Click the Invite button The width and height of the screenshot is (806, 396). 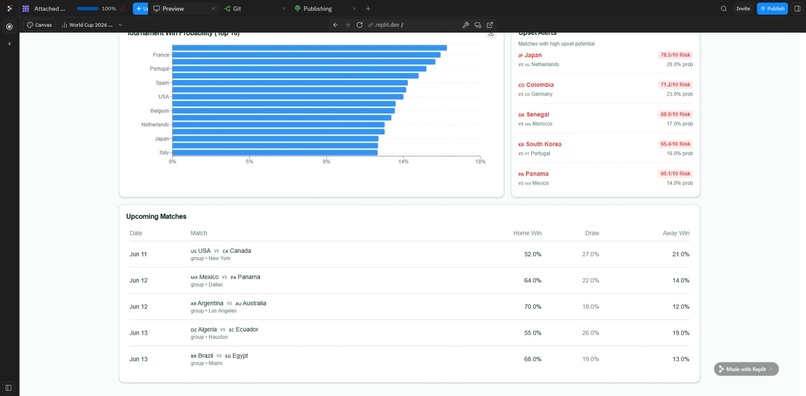click(743, 9)
